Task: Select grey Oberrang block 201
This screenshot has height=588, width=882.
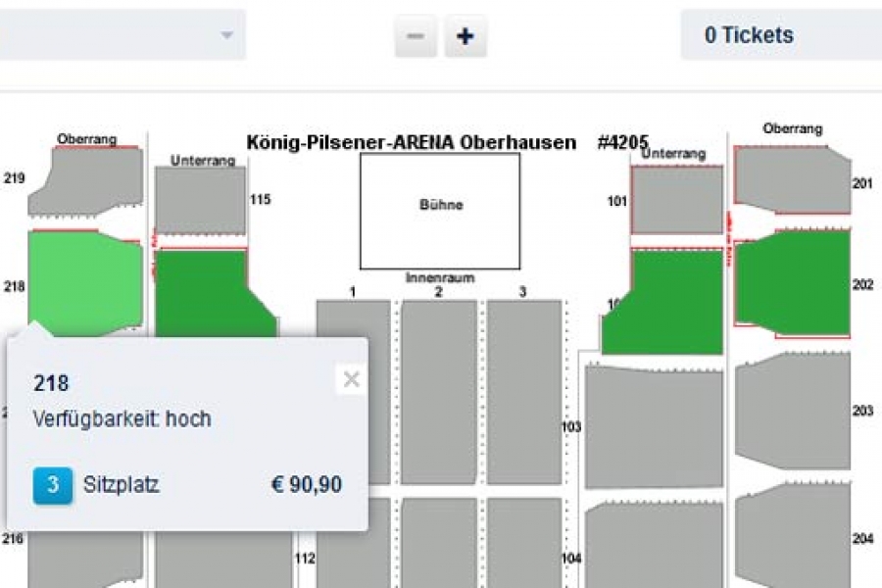Action: [x=792, y=179]
